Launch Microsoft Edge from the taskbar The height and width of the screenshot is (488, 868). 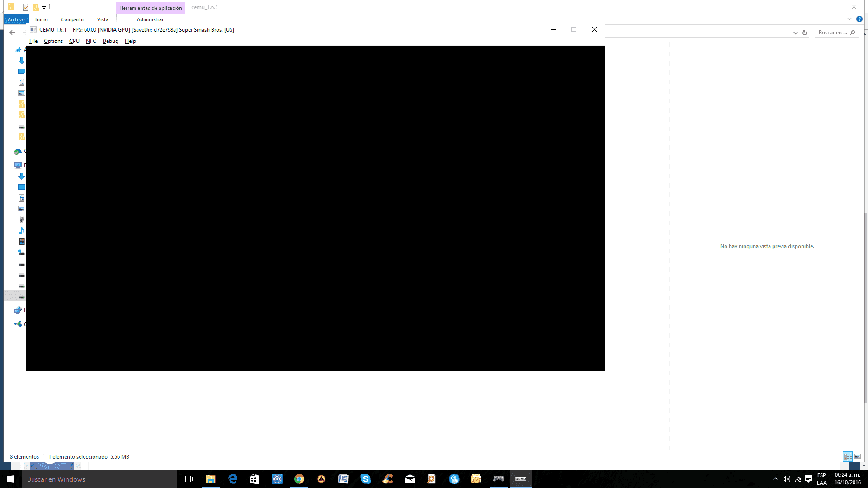pyautogui.click(x=233, y=479)
